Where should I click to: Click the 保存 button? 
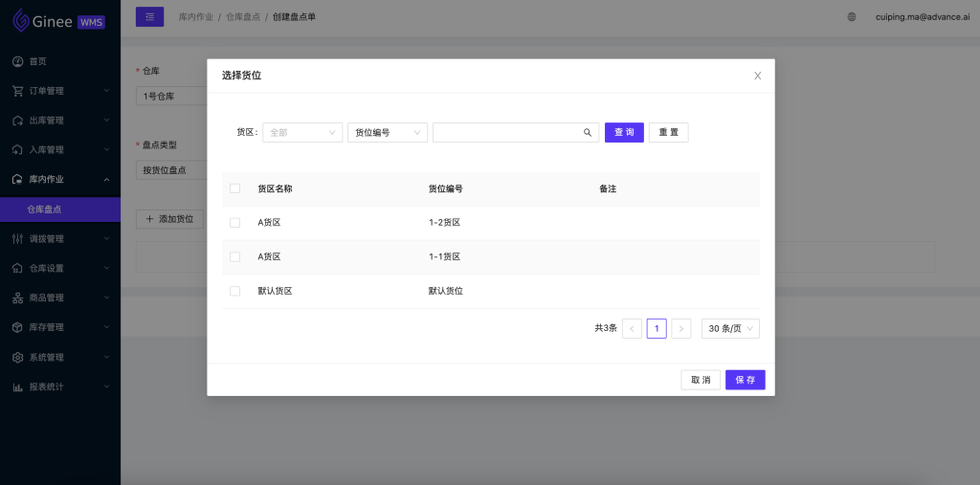[x=746, y=380]
